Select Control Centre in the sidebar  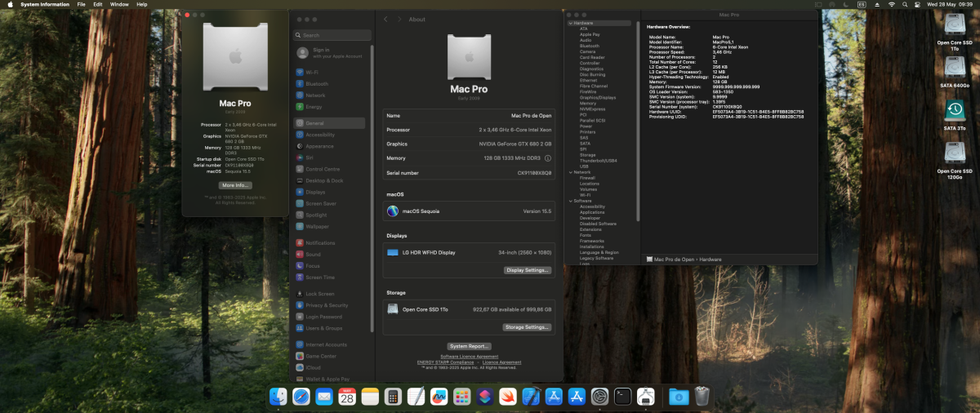(x=330, y=169)
